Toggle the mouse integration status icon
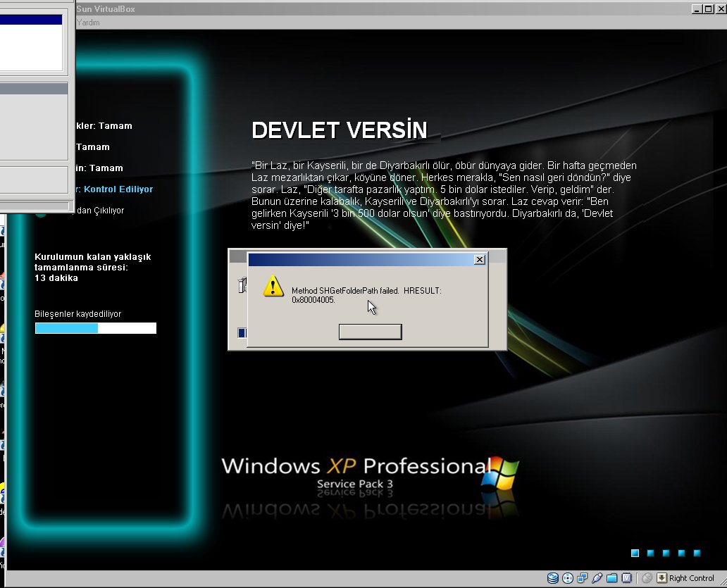727x588 pixels. [x=647, y=578]
